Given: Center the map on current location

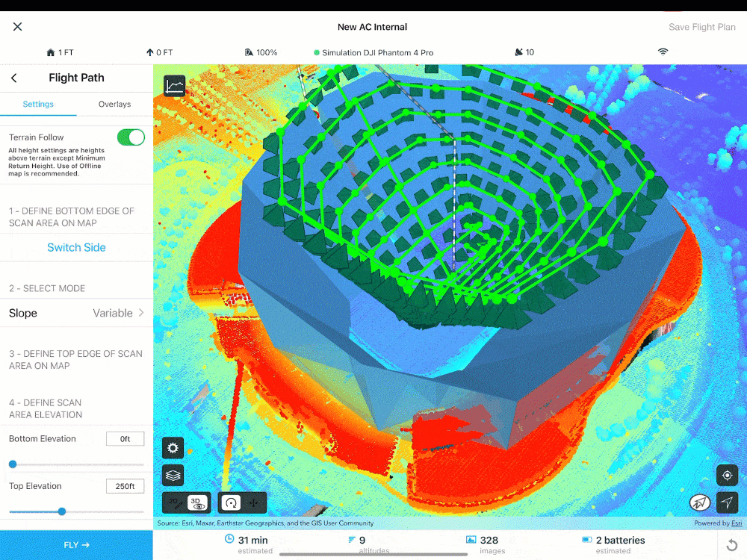Looking at the screenshot, I should [x=727, y=475].
